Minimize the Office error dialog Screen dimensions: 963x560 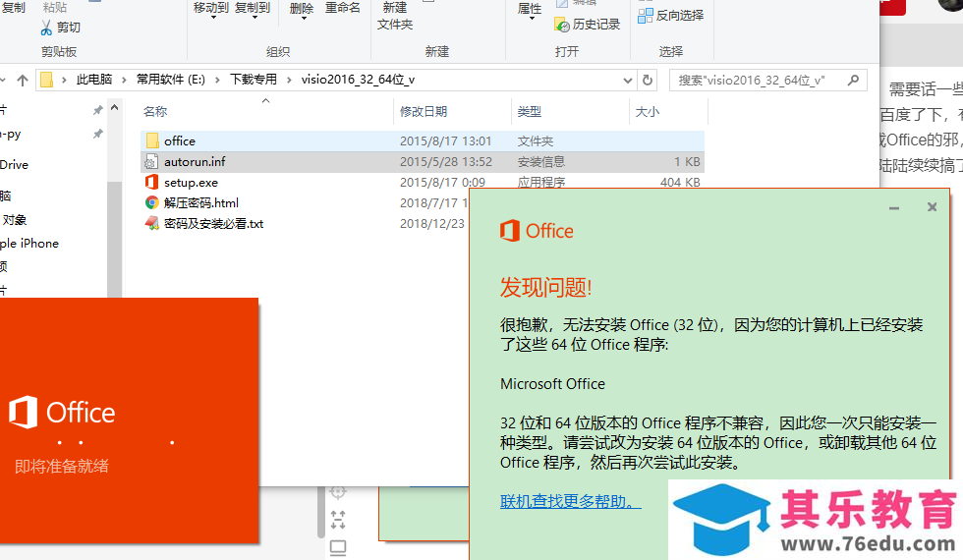pyautogui.click(x=894, y=208)
